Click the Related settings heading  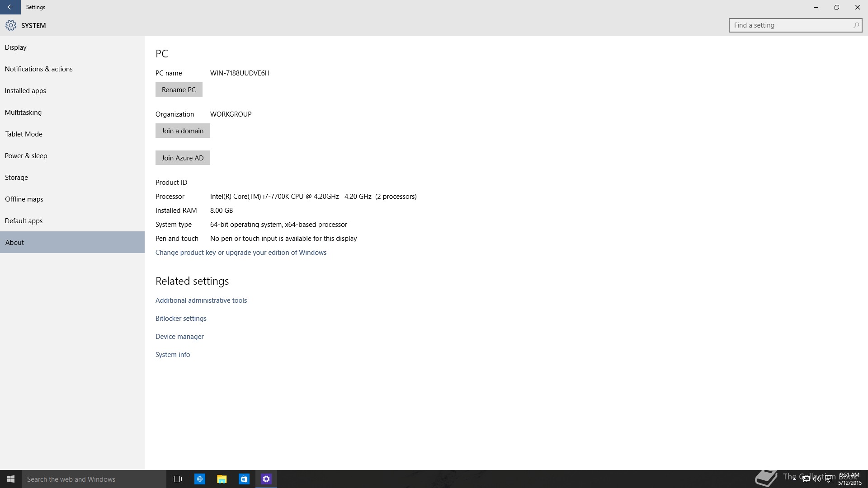pos(192,281)
